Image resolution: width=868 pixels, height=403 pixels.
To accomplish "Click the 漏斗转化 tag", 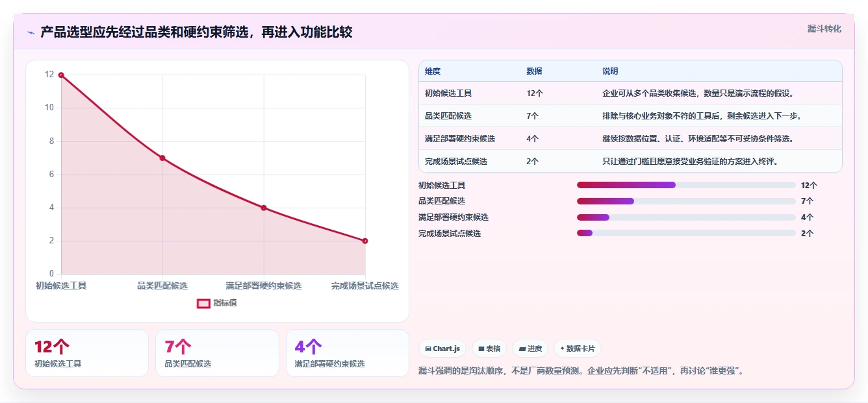I will (824, 29).
